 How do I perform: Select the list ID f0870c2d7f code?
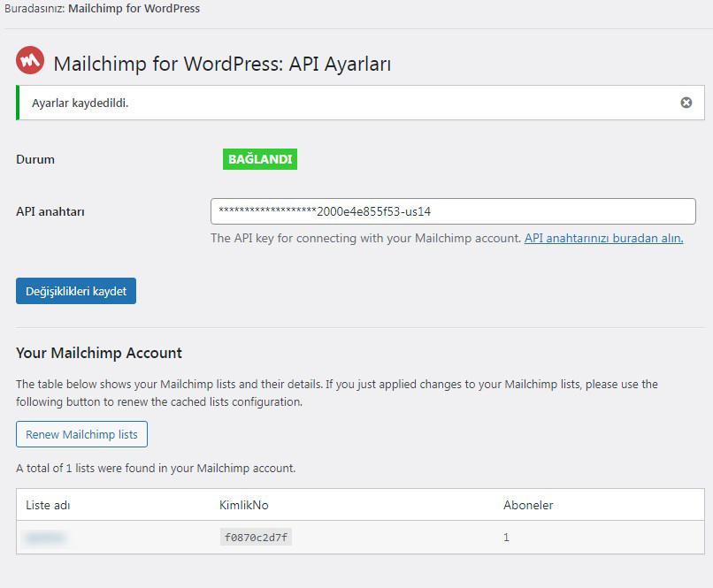[256, 537]
